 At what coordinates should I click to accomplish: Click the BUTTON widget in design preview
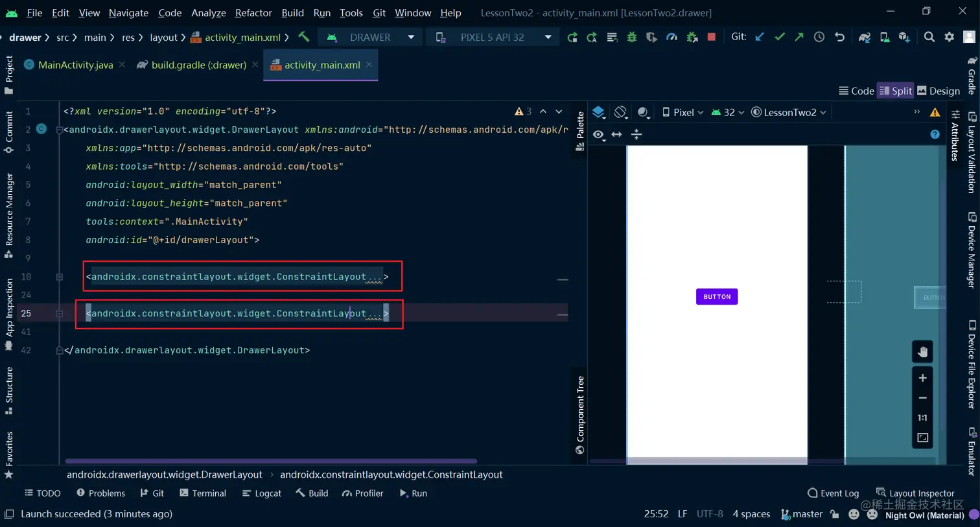coord(717,297)
